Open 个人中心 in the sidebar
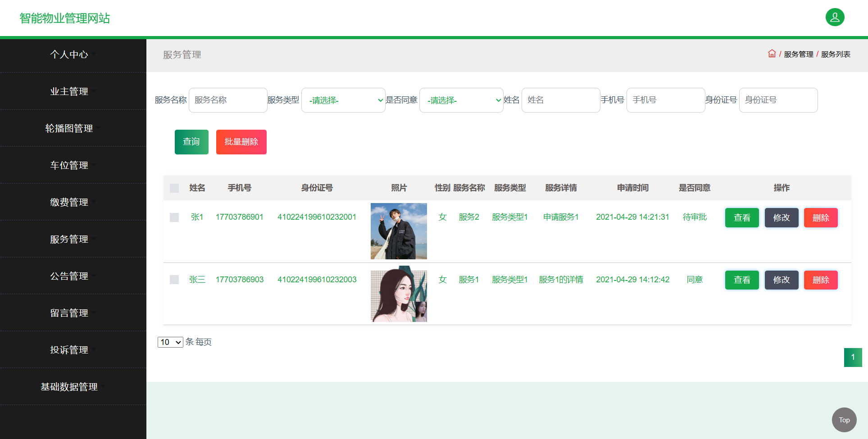This screenshot has width=868, height=439. click(x=70, y=54)
